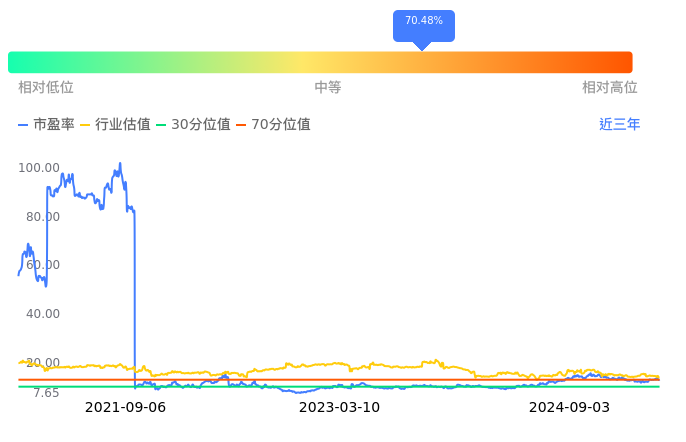The width and height of the screenshot is (686, 442).
Task: Select the 中等 label under the bar
Action: click(x=328, y=88)
